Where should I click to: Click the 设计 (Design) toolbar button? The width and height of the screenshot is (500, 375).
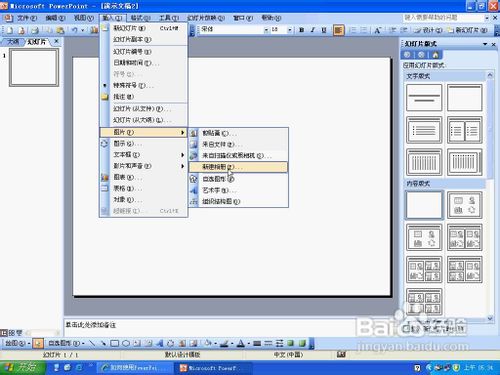coord(428,30)
